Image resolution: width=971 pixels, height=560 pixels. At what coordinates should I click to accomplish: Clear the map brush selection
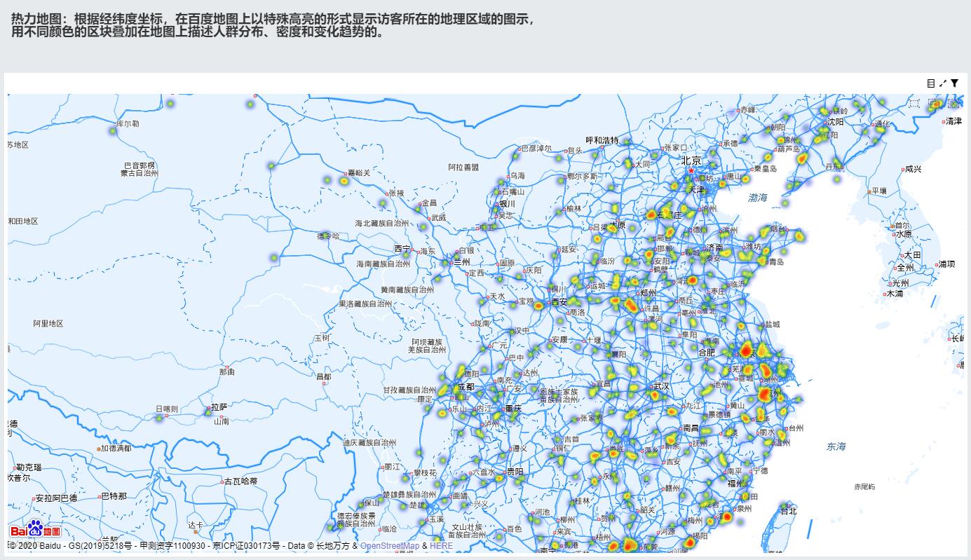(953, 103)
